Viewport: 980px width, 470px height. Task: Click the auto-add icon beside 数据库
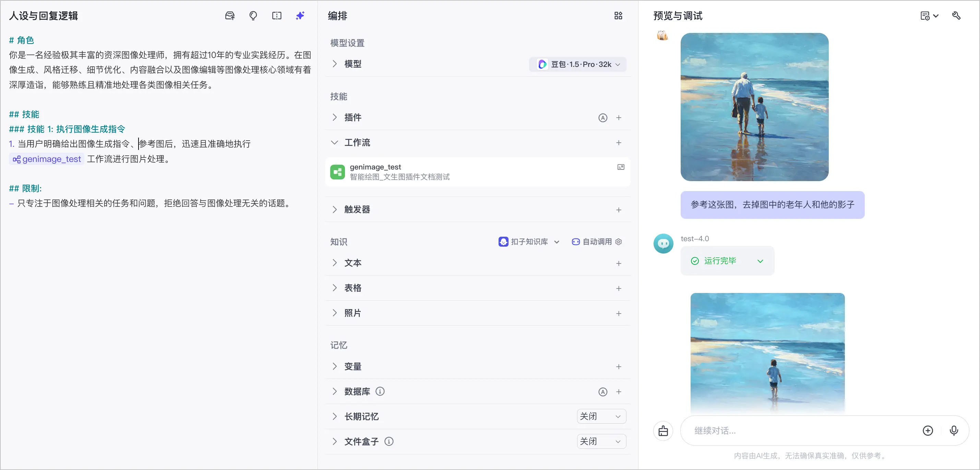602,391
